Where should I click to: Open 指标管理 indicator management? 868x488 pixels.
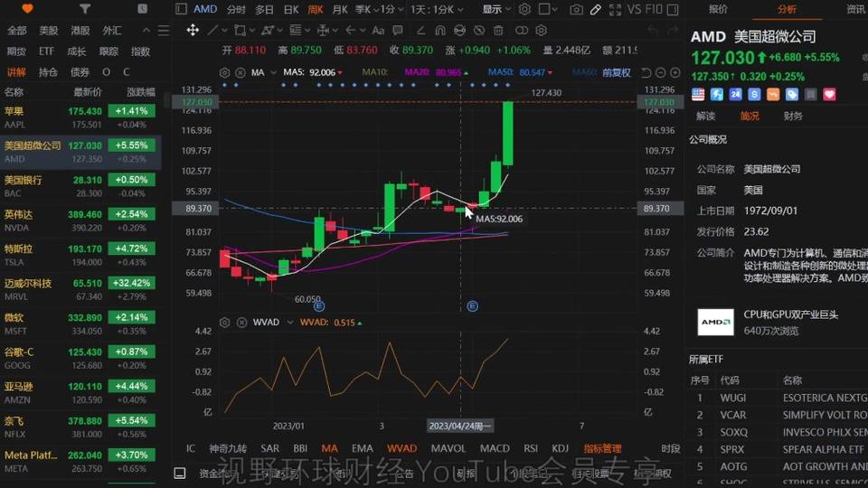[x=602, y=448]
